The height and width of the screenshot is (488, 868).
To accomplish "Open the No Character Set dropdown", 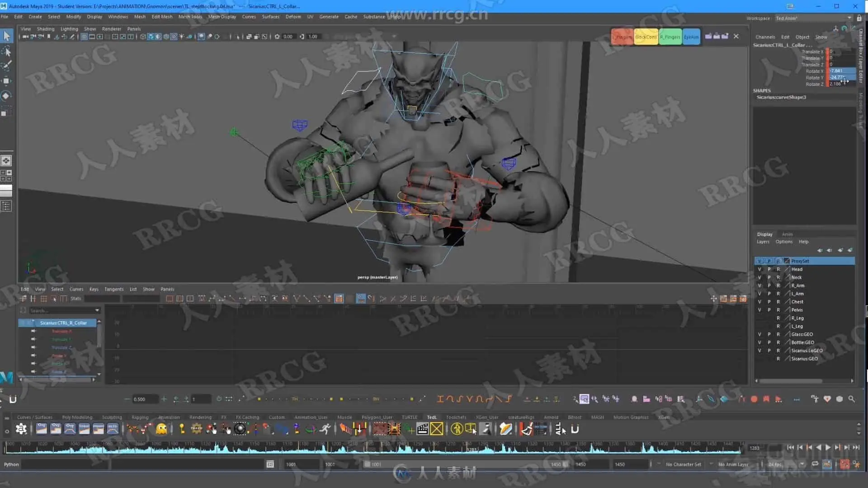I will pos(683,464).
